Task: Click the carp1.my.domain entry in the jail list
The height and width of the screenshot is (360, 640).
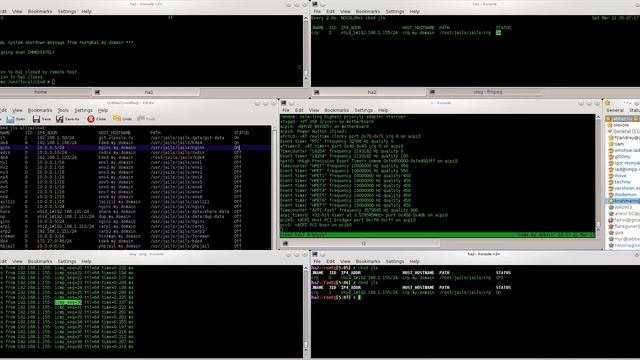Action: click(117, 226)
